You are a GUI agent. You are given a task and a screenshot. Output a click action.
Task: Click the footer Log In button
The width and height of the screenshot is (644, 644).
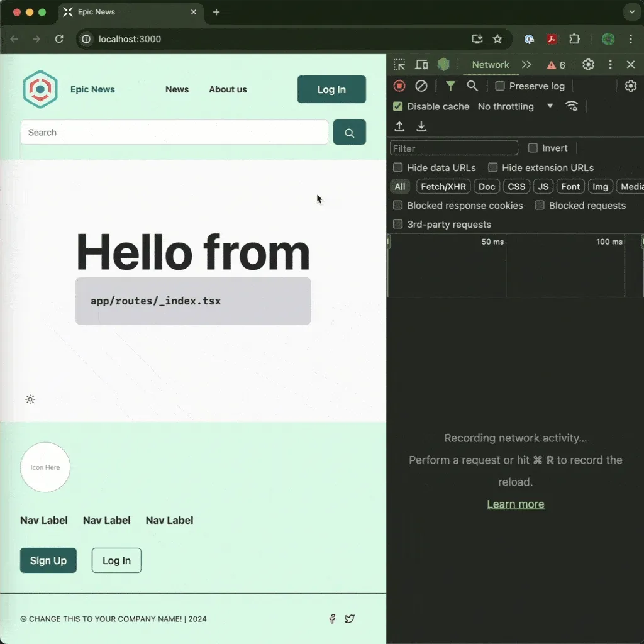coord(116,560)
